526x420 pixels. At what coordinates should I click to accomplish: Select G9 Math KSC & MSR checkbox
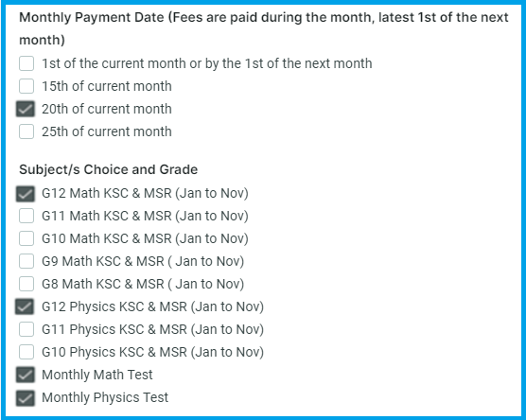(26, 261)
